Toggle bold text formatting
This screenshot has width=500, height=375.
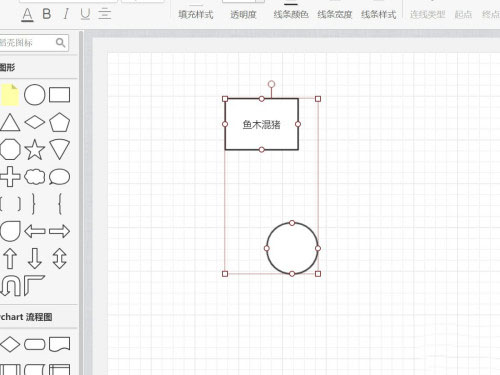[x=47, y=14]
